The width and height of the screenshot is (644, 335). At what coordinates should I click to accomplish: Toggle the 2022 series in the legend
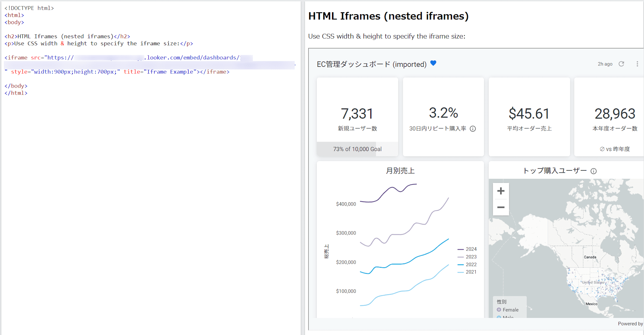tap(467, 264)
